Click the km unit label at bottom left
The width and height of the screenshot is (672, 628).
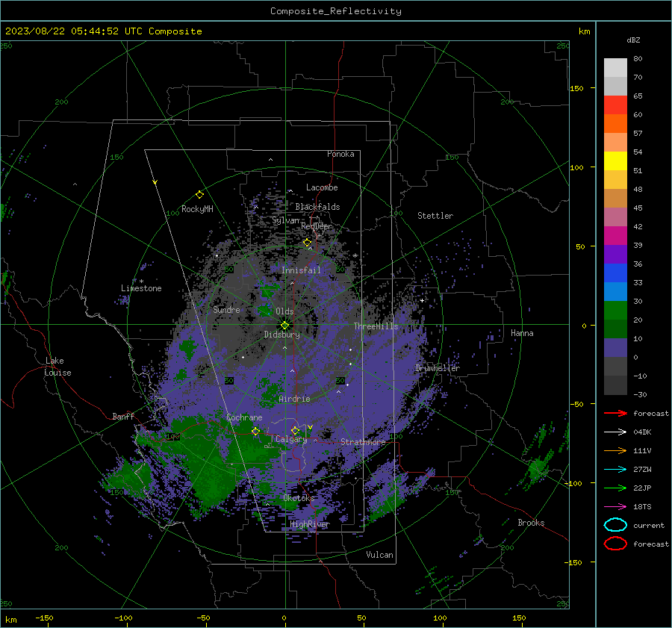[10, 620]
